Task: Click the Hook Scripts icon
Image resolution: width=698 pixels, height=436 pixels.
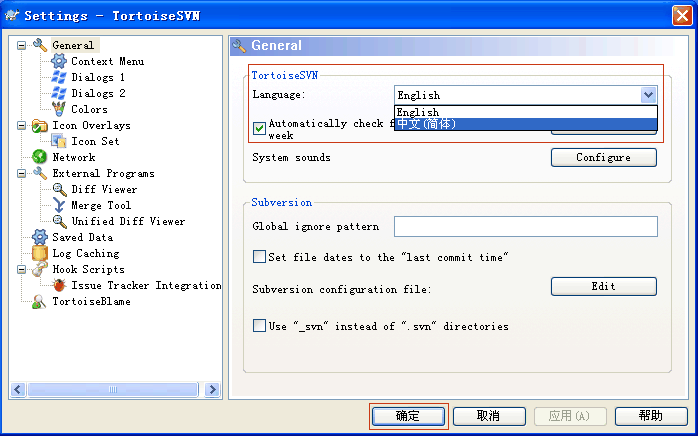Action: [40, 269]
